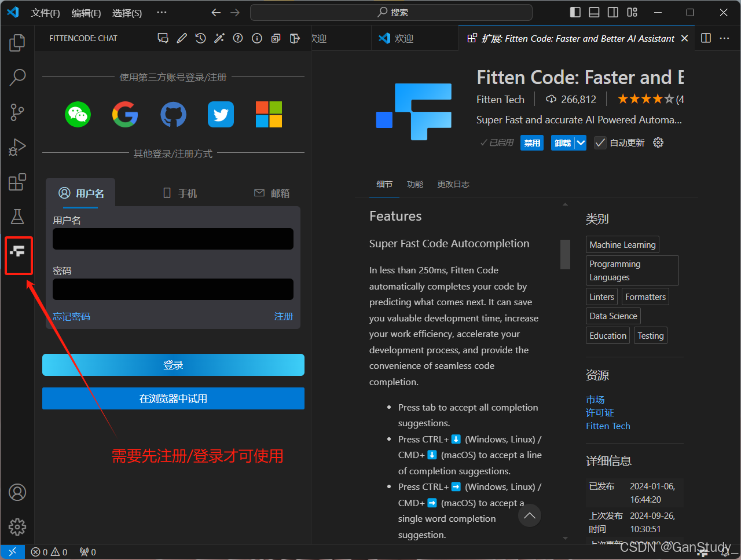The height and width of the screenshot is (560, 741).
Task: Sign in with Microsoft
Action: coord(269,114)
